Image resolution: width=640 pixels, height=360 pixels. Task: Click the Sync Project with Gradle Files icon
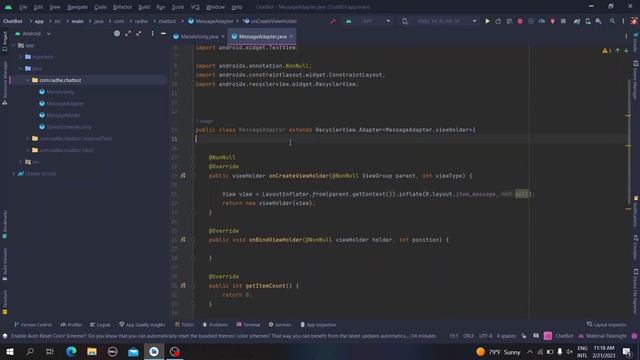tap(577, 21)
